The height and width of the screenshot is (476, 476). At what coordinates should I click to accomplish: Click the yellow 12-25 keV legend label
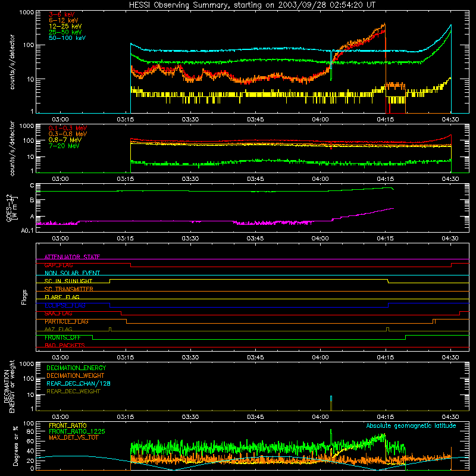click(65, 26)
